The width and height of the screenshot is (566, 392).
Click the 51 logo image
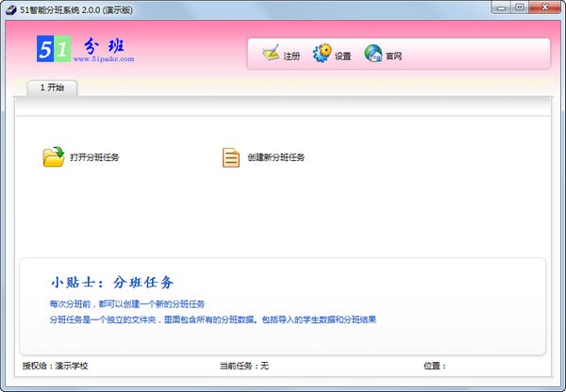(54, 49)
